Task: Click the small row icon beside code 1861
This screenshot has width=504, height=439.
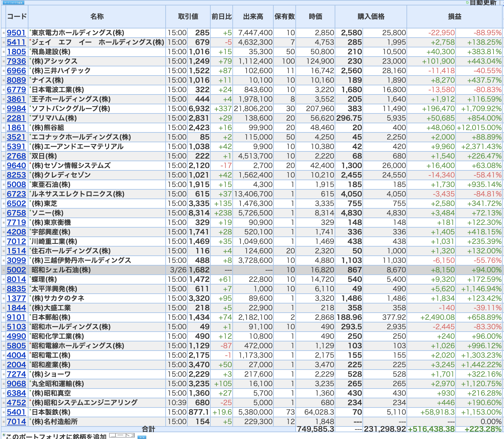Action: (3, 128)
